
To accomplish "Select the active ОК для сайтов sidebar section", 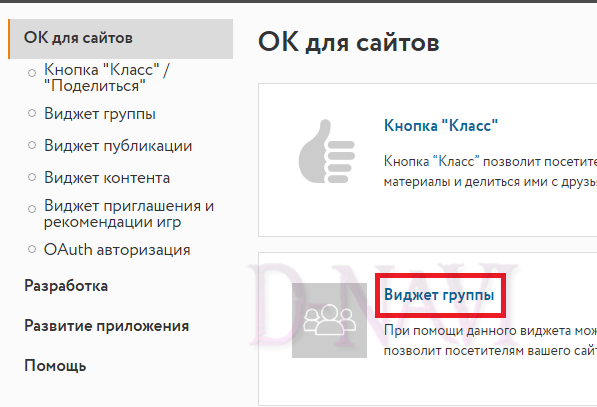I will coord(121,39).
